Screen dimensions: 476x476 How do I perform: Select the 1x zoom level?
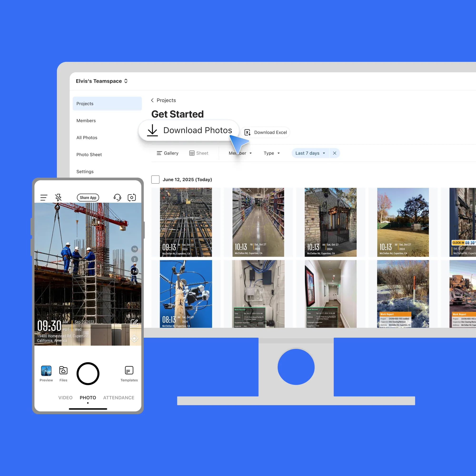(134, 272)
